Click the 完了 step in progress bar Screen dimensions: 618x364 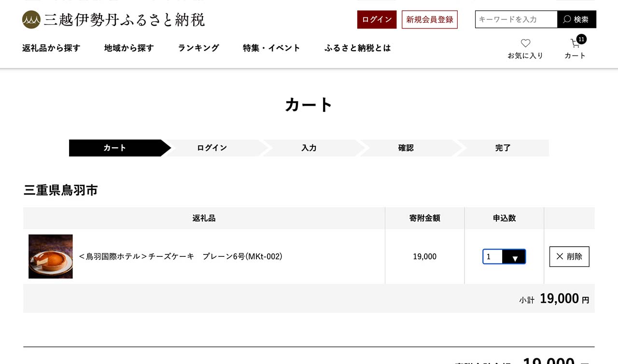[x=503, y=148]
